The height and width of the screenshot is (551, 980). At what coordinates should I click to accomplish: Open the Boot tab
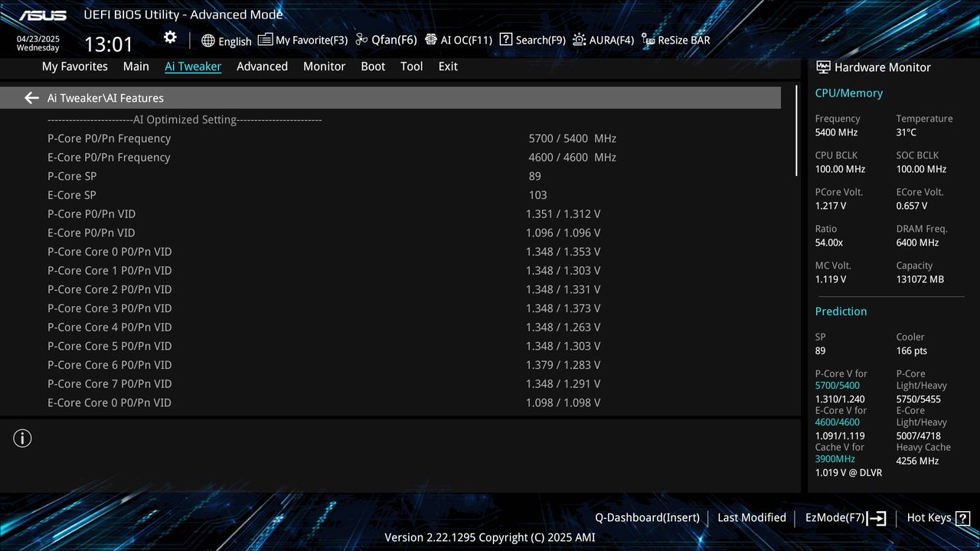(373, 67)
